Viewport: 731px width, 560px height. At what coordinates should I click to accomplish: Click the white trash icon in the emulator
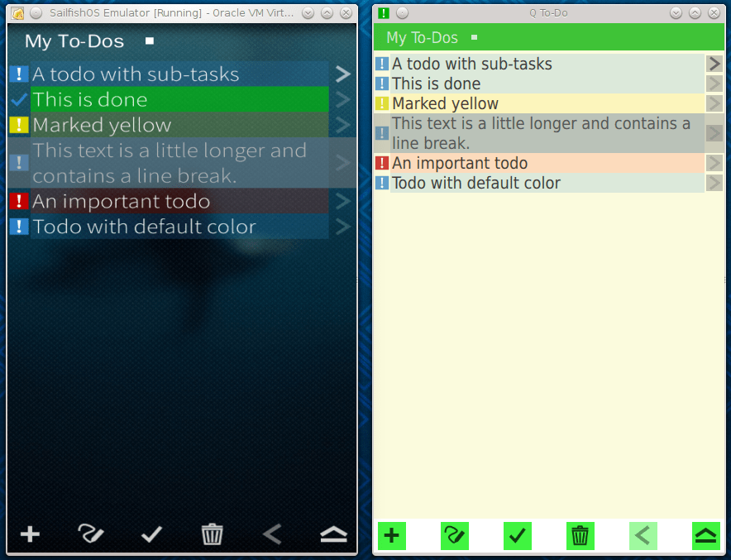point(213,534)
